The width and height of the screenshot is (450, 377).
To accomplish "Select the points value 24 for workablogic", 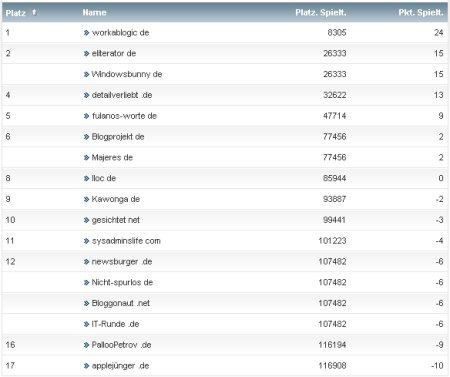I will click(439, 33).
